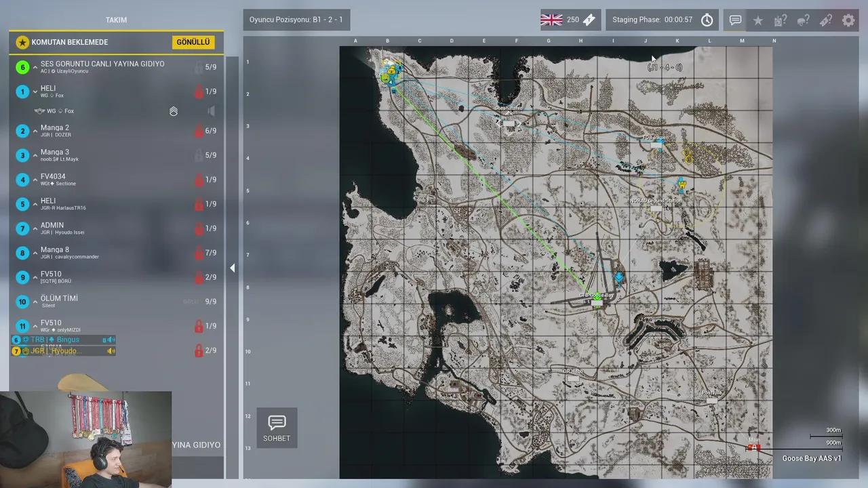
Task: Collapse squad 1 HELI member list
Action: tap(35, 91)
